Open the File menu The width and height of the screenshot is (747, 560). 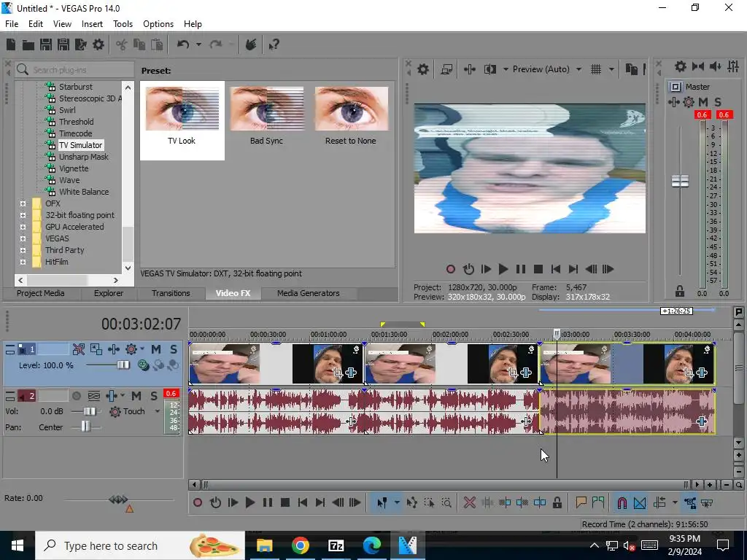(12, 24)
